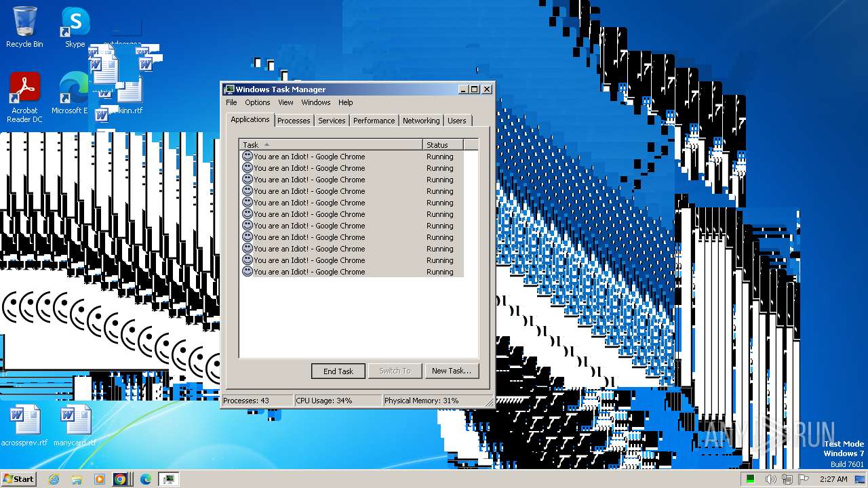Viewport: 868px width, 488px height.
Task: Open the volume speaker tray icon
Action: (770, 479)
